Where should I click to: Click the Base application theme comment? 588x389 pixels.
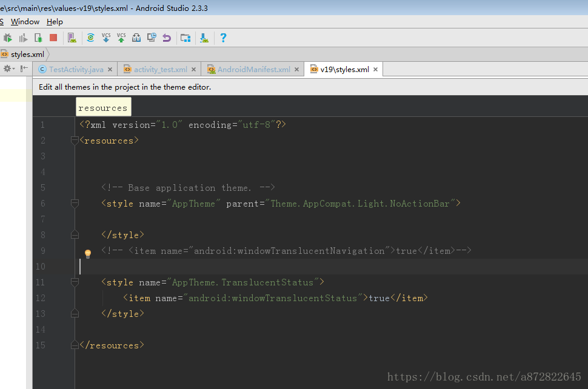point(189,188)
